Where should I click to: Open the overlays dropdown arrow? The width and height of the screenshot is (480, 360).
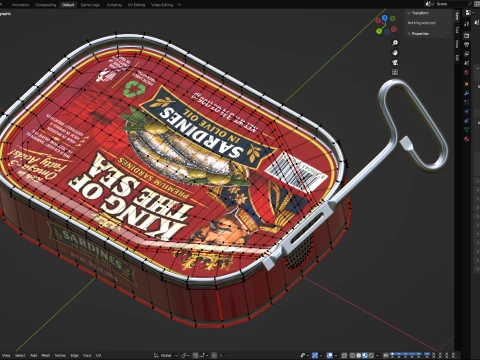click(336, 355)
